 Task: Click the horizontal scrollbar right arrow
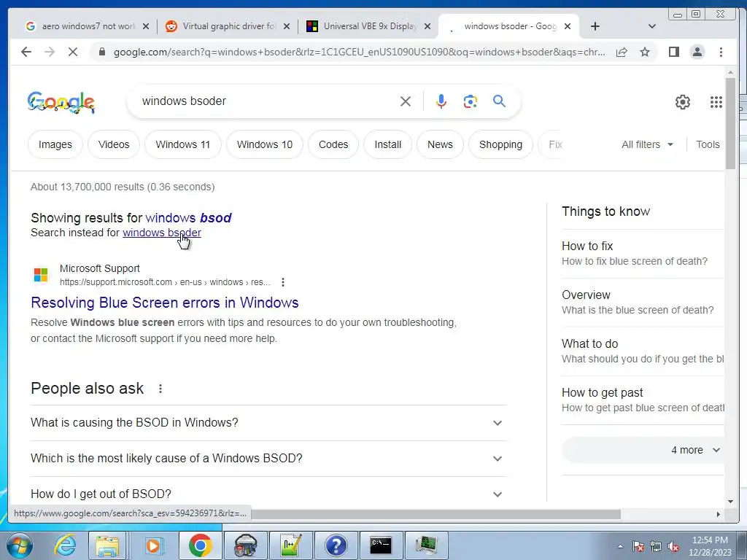(719, 514)
